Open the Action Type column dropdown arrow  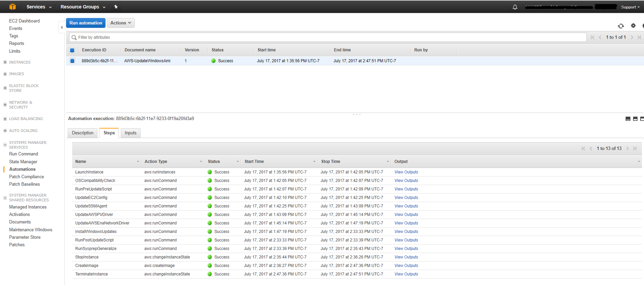[x=201, y=162]
